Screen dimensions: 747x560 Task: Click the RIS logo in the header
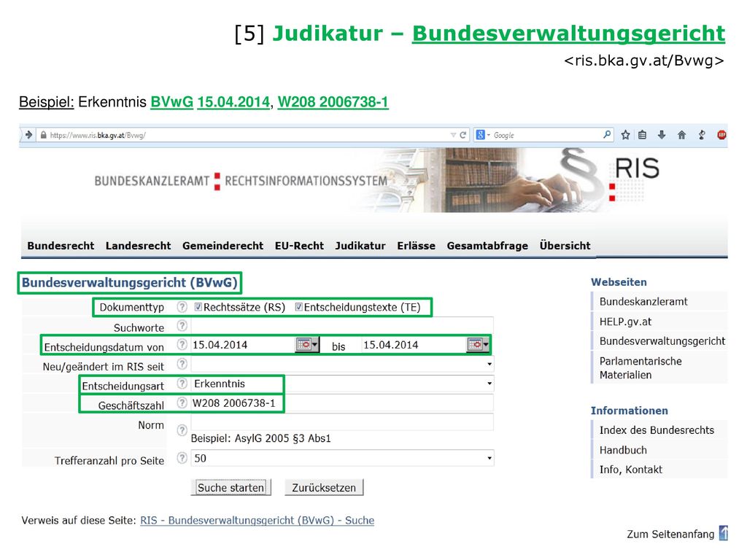coord(634,179)
